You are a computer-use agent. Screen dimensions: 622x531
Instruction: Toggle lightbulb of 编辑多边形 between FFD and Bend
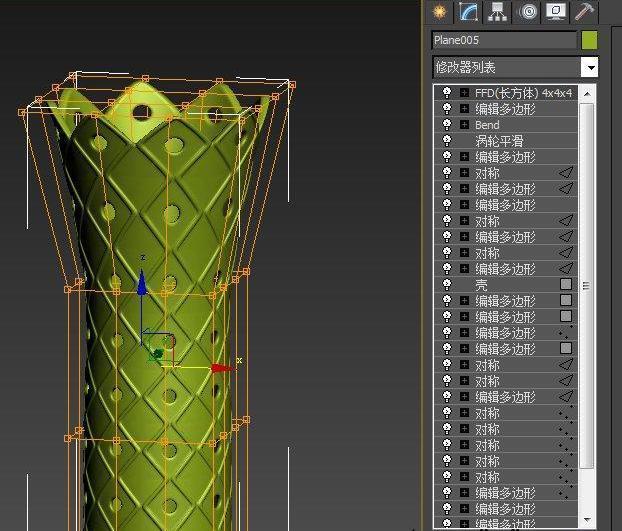point(447,109)
